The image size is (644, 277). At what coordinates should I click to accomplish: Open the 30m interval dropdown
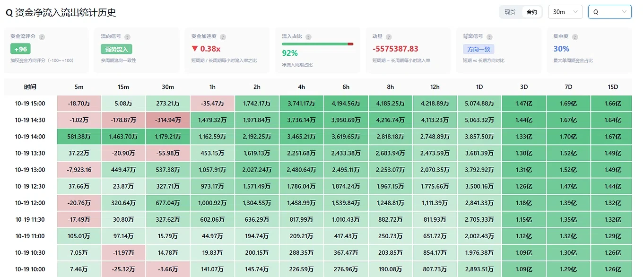click(565, 12)
